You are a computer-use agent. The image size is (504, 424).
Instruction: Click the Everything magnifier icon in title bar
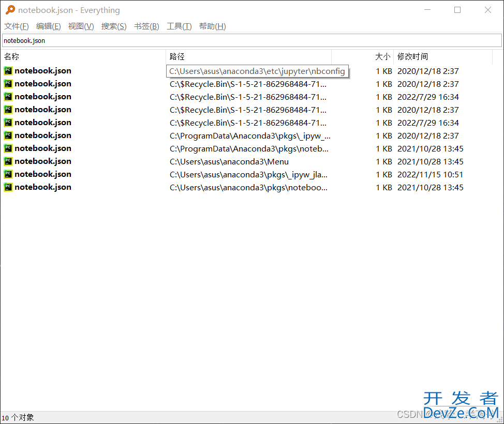[10, 10]
